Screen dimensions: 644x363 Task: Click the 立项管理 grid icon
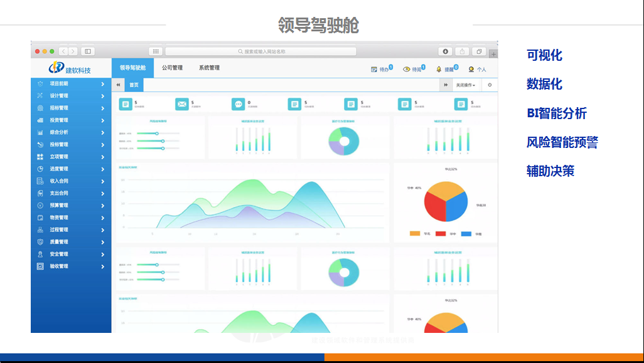[40, 157]
